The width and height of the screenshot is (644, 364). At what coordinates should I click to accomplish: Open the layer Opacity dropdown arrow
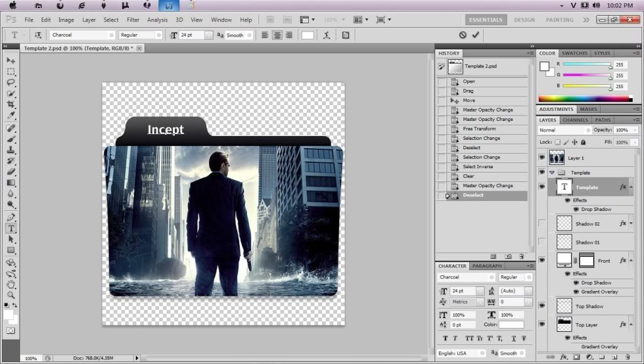(x=635, y=130)
